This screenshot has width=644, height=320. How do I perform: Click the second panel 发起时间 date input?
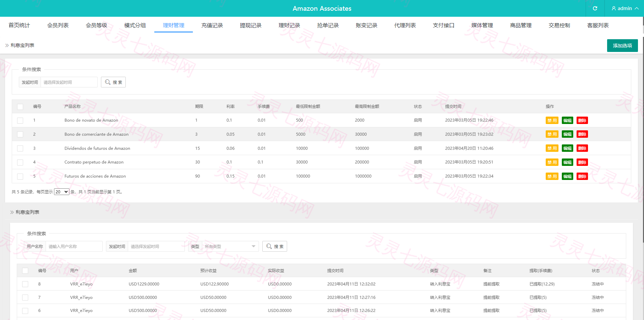click(156, 246)
